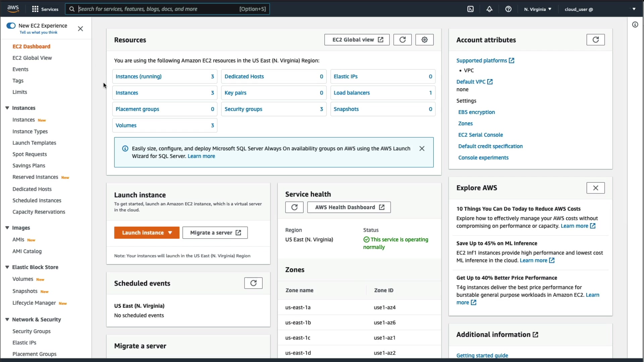Open the Instances (running) resource link

(x=139, y=76)
